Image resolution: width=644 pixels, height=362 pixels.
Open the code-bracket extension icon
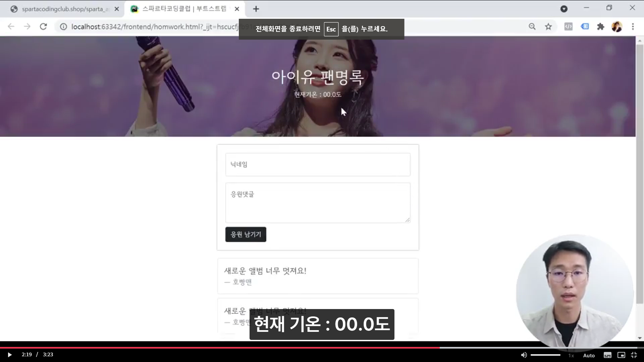point(568,27)
